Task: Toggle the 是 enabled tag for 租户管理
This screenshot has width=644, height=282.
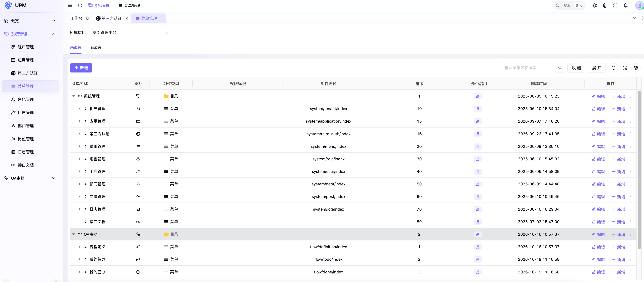Action: (478, 109)
